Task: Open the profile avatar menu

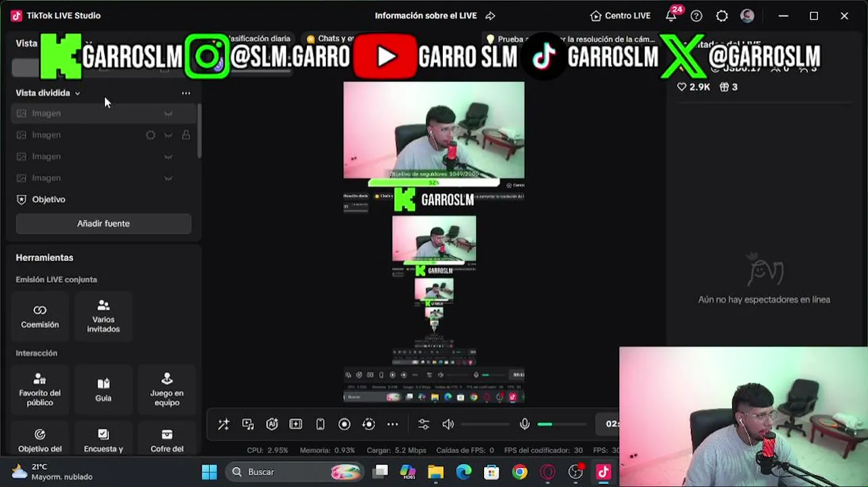Action: 747,16
